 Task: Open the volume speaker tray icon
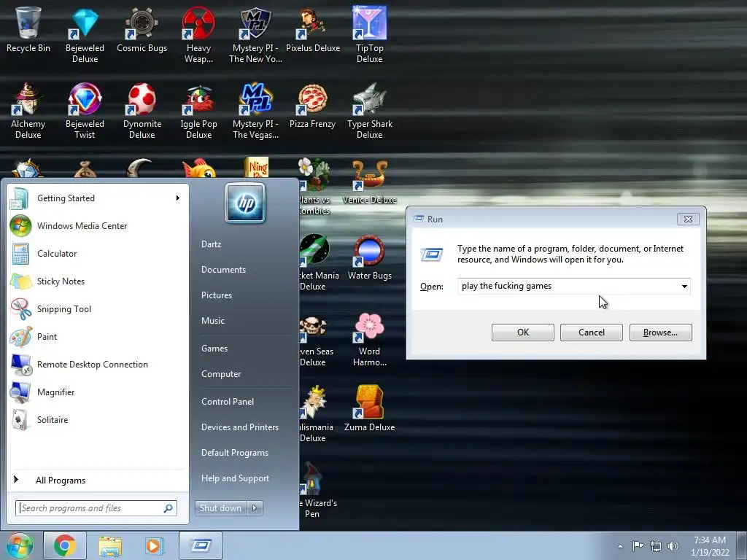(x=673, y=546)
